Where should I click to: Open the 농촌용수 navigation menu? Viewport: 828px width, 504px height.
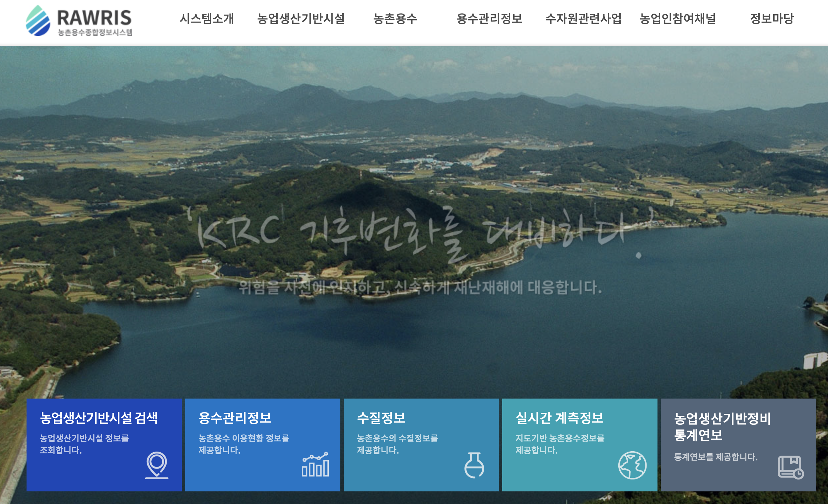(395, 19)
